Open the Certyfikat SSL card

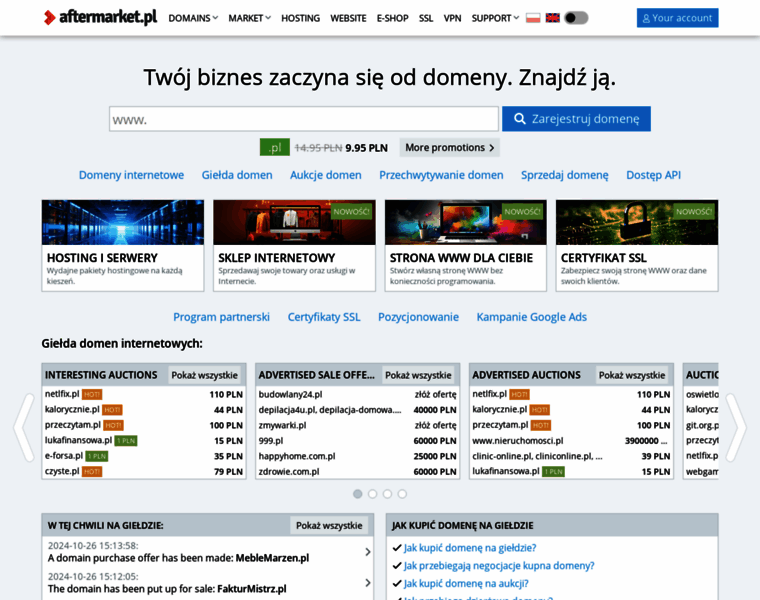(637, 245)
